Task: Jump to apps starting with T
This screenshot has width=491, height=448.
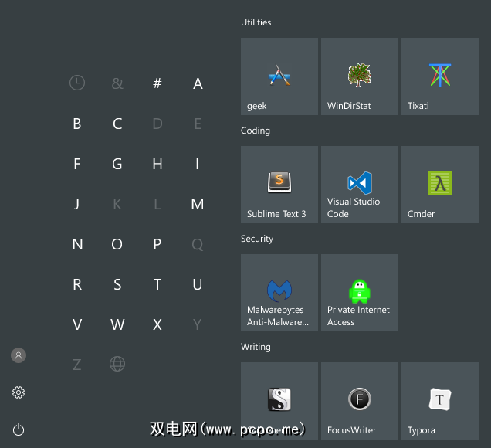Action: [x=157, y=284]
